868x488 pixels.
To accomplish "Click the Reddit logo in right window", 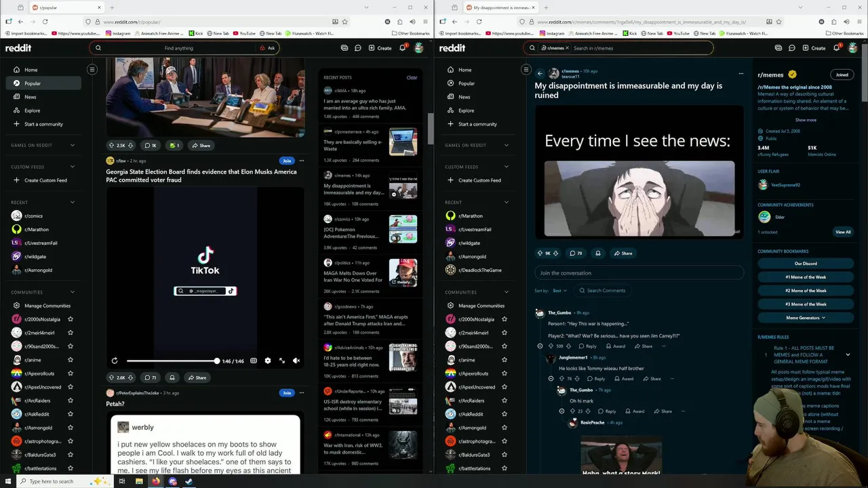I will pyautogui.click(x=452, y=48).
